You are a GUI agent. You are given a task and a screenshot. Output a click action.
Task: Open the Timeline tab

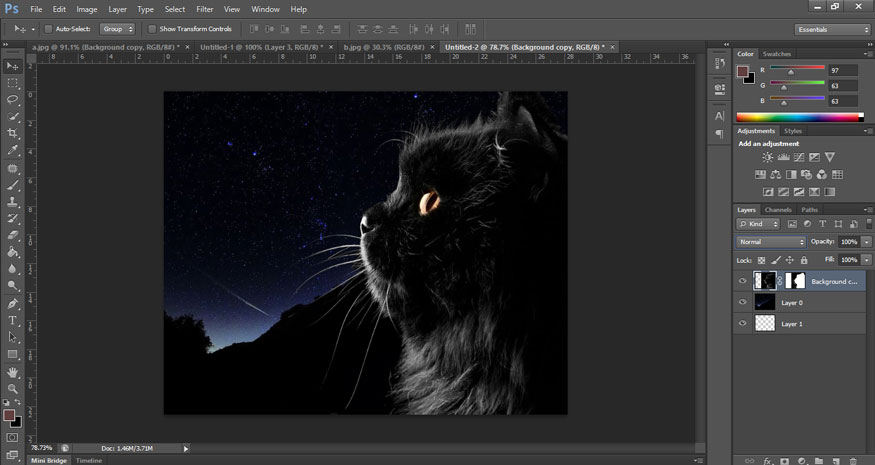[89, 461]
